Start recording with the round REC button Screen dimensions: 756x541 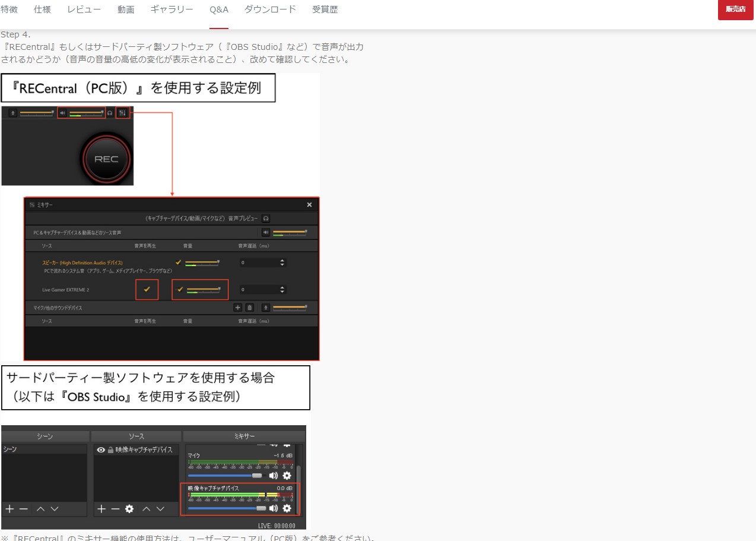coord(106,159)
